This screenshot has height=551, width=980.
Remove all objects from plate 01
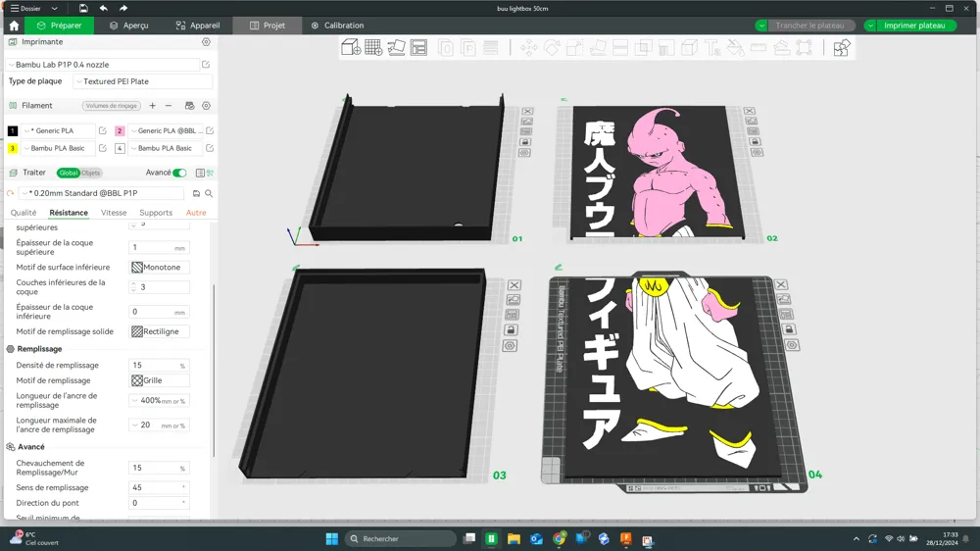527,112
